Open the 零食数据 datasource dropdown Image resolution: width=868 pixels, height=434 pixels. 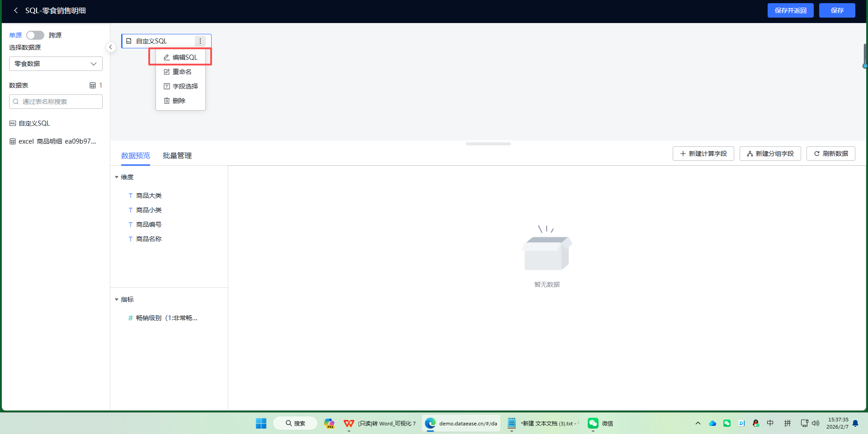coord(56,64)
